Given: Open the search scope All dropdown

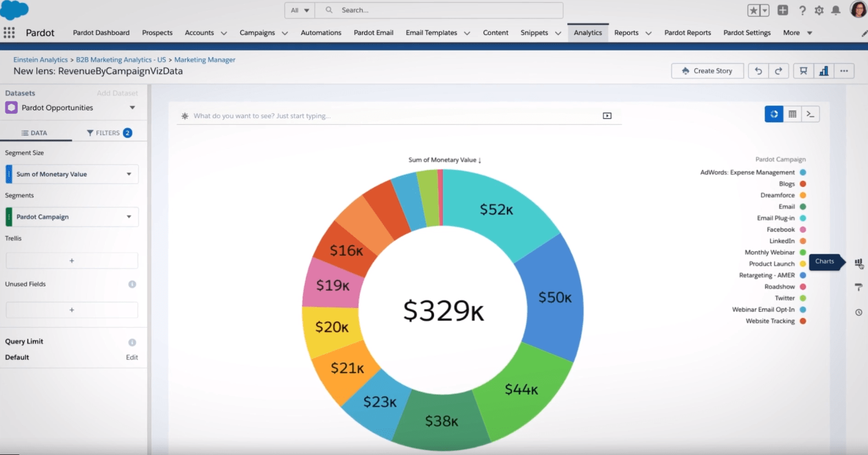Looking at the screenshot, I should [x=300, y=10].
